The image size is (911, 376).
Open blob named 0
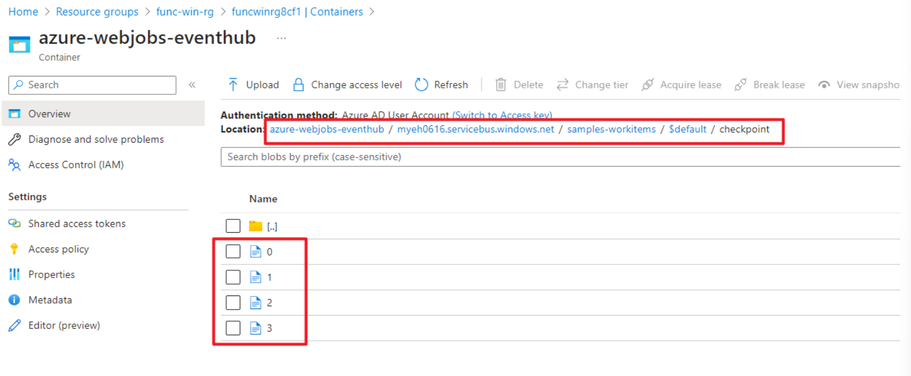[270, 252]
